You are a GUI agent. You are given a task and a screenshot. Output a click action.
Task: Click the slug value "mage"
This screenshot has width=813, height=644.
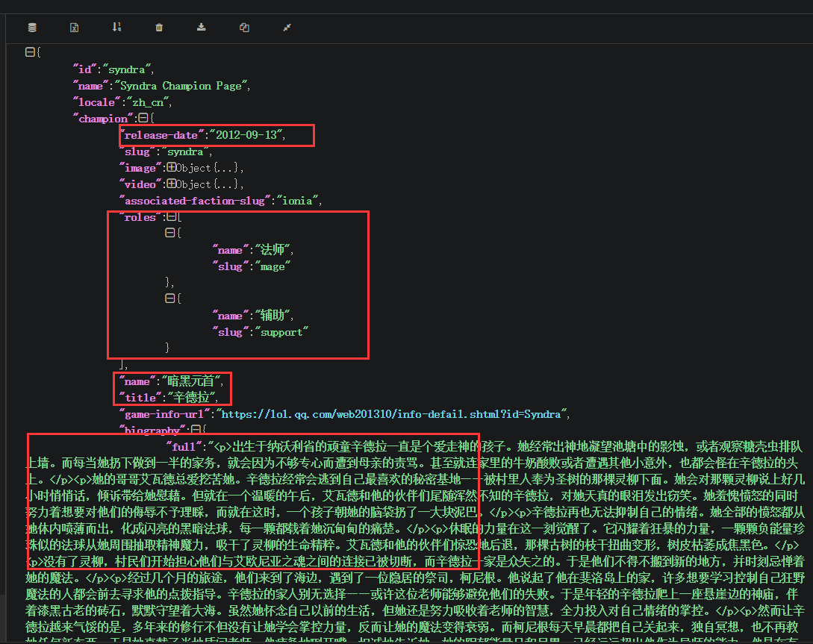(x=272, y=267)
